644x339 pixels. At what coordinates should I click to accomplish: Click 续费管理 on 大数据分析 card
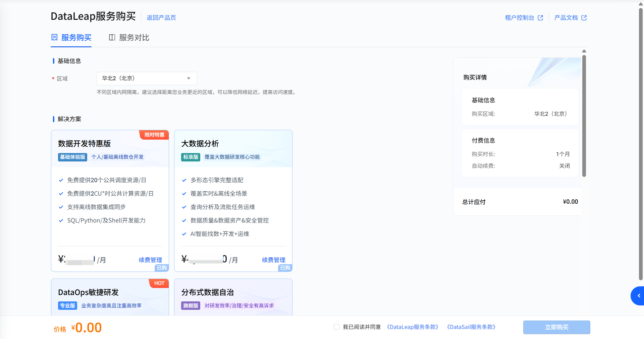tap(274, 260)
